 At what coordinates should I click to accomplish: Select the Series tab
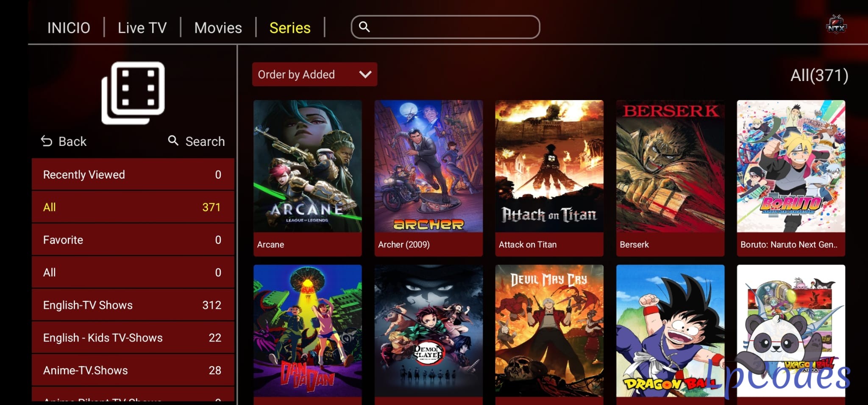(x=290, y=28)
